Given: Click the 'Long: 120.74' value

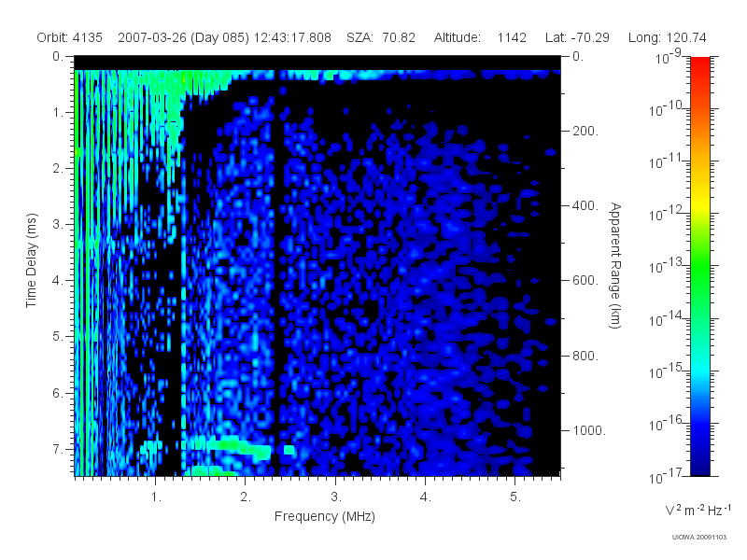Looking at the screenshot, I should click(x=668, y=37).
